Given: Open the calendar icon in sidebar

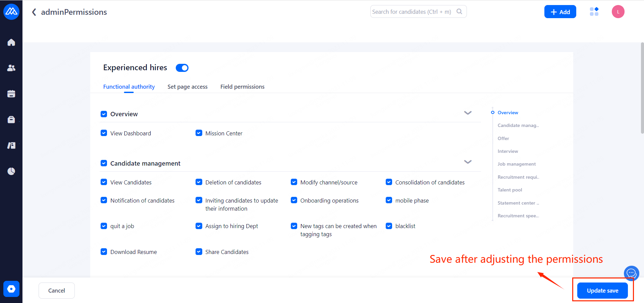Looking at the screenshot, I should (x=11, y=94).
